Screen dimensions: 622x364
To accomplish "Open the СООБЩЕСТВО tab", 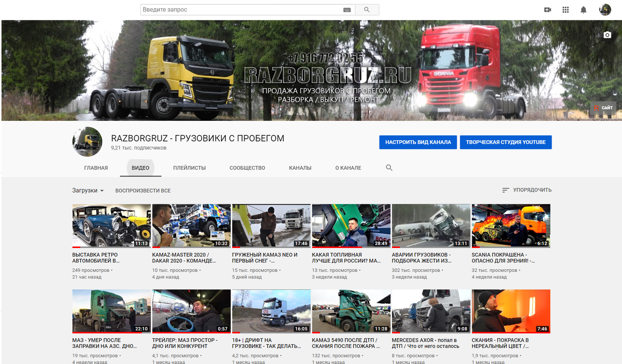I will (246, 167).
